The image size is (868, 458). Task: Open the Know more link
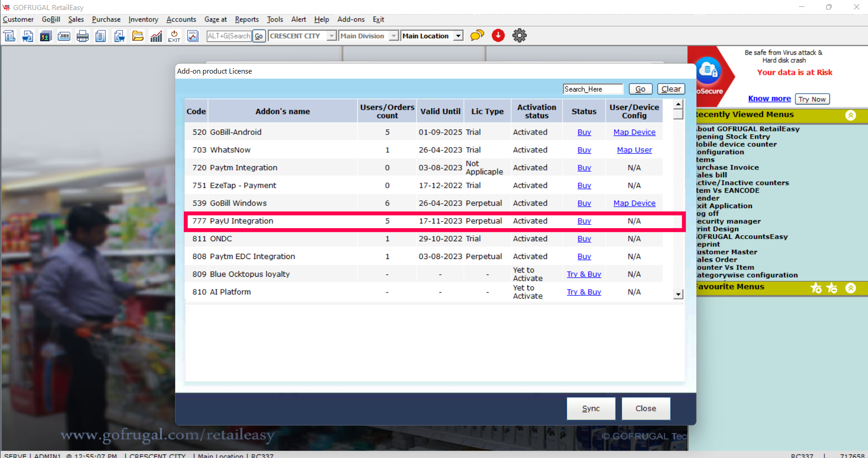769,99
